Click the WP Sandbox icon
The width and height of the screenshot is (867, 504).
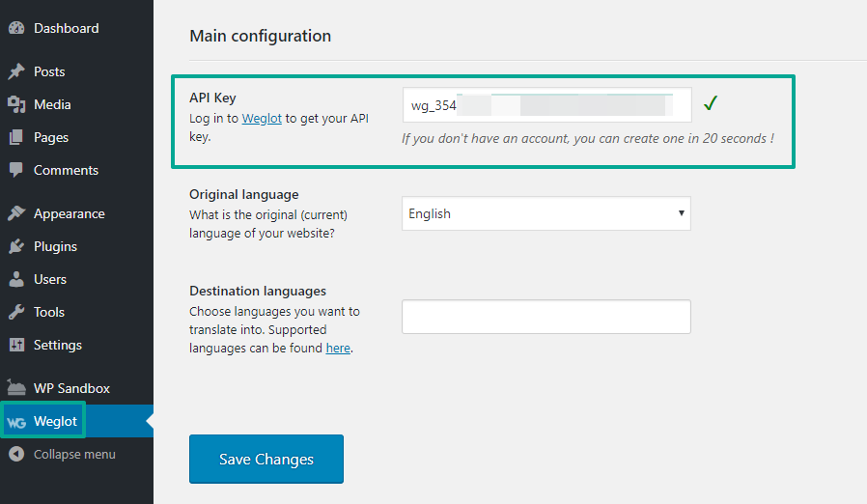click(x=16, y=388)
